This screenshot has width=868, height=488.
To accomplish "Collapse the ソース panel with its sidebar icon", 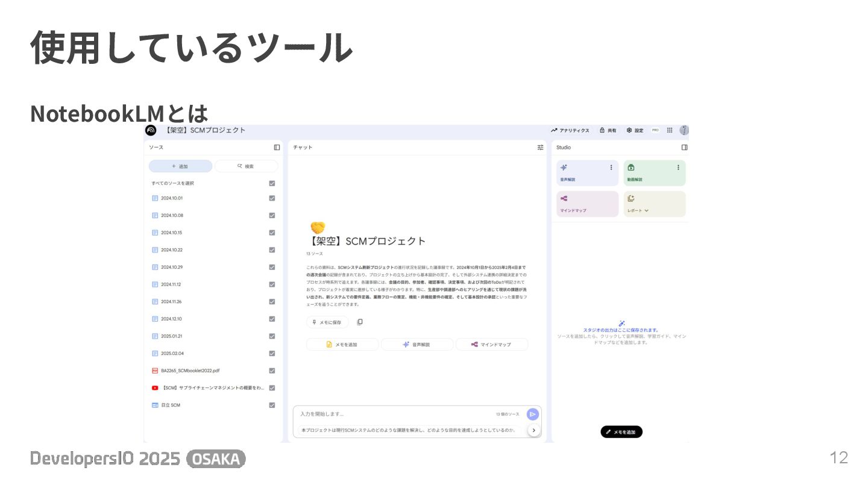I will click(x=277, y=147).
